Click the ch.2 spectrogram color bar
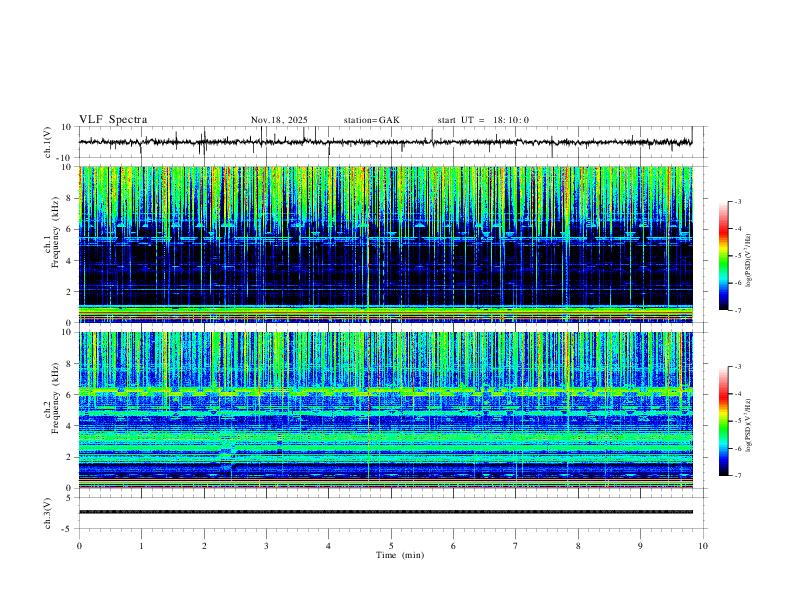This screenshot has height=612, width=792. 723,421
